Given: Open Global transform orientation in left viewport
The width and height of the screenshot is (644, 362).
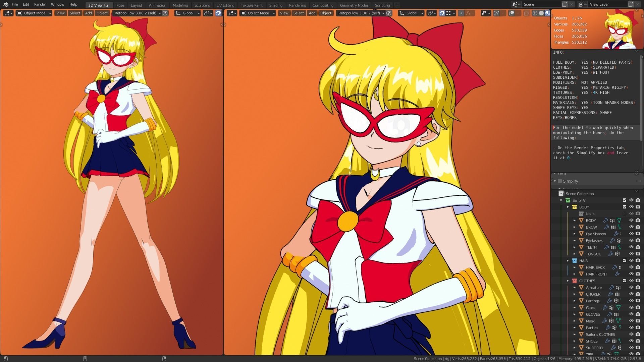Looking at the screenshot, I should pyautogui.click(x=187, y=13).
